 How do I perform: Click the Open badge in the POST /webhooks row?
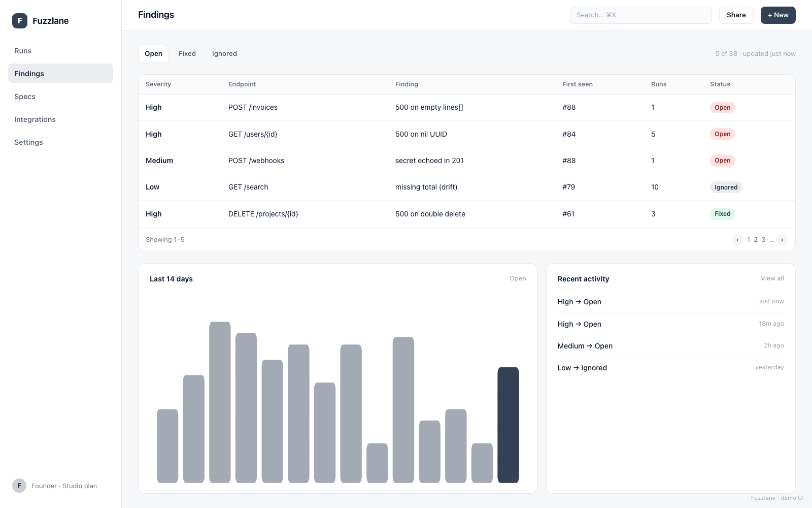point(722,161)
